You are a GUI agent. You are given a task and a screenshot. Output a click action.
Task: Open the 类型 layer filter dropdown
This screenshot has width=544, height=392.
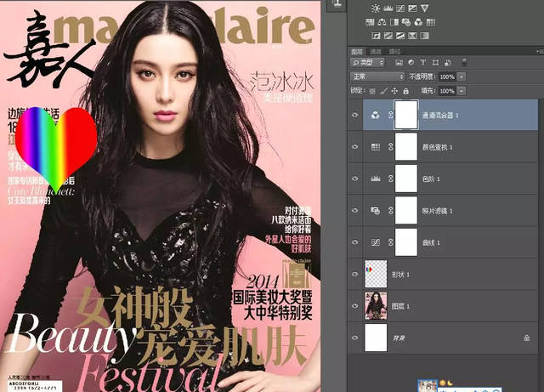point(367,62)
